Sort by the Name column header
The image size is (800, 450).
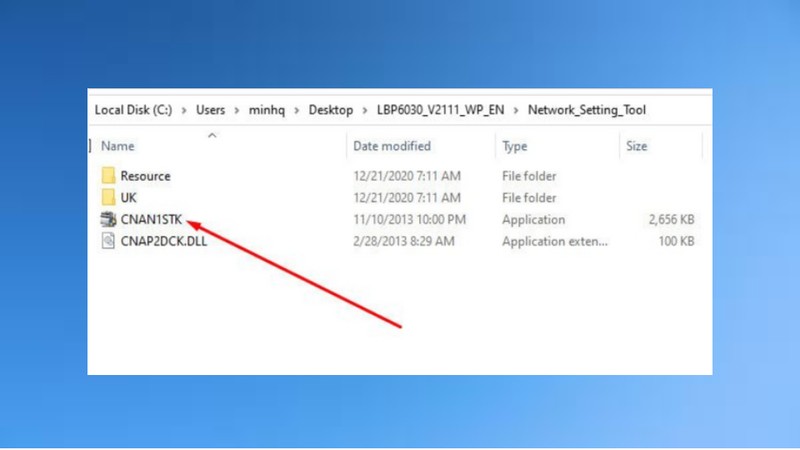pyautogui.click(x=118, y=146)
